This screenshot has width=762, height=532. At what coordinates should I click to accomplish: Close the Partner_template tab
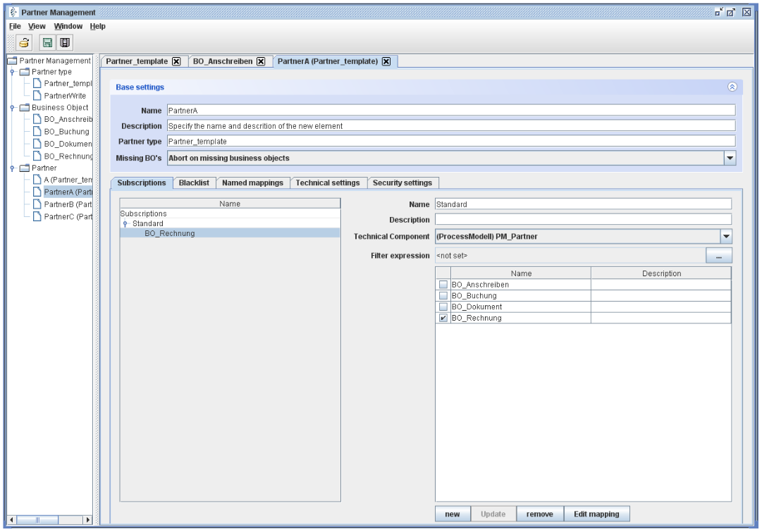pos(176,61)
